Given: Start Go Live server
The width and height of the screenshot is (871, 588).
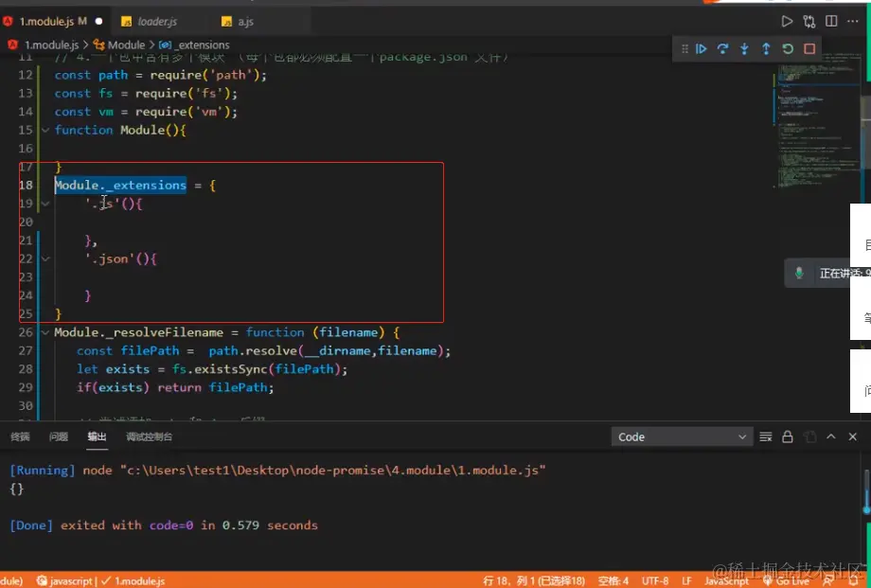Looking at the screenshot, I should tap(786, 580).
